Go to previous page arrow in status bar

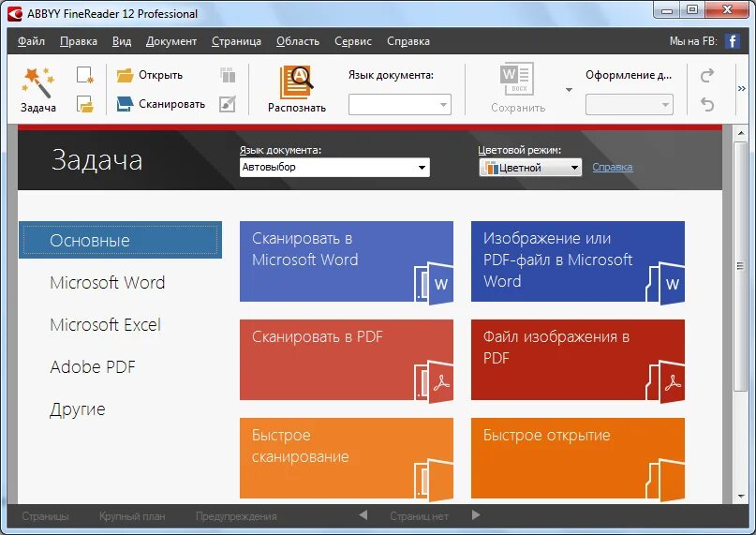(x=363, y=515)
